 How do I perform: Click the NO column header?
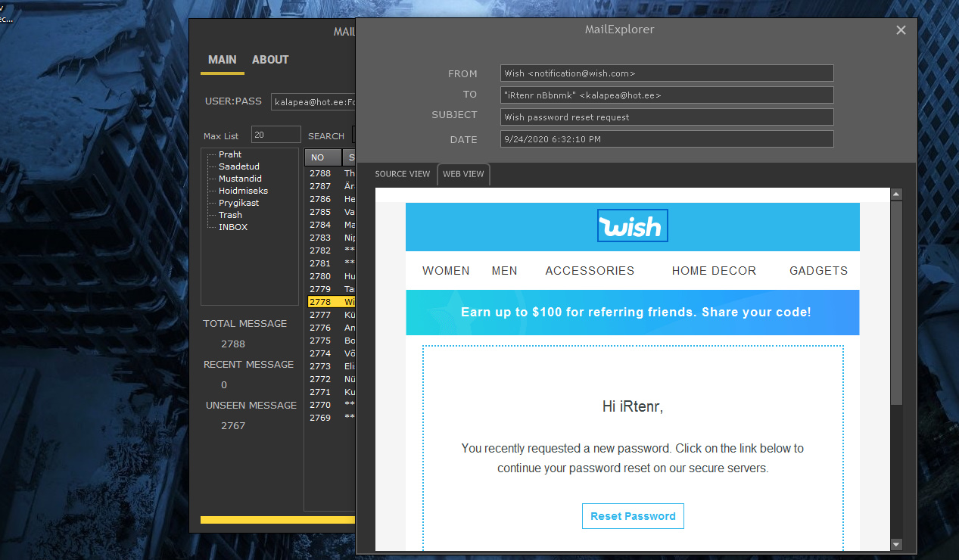tap(323, 157)
